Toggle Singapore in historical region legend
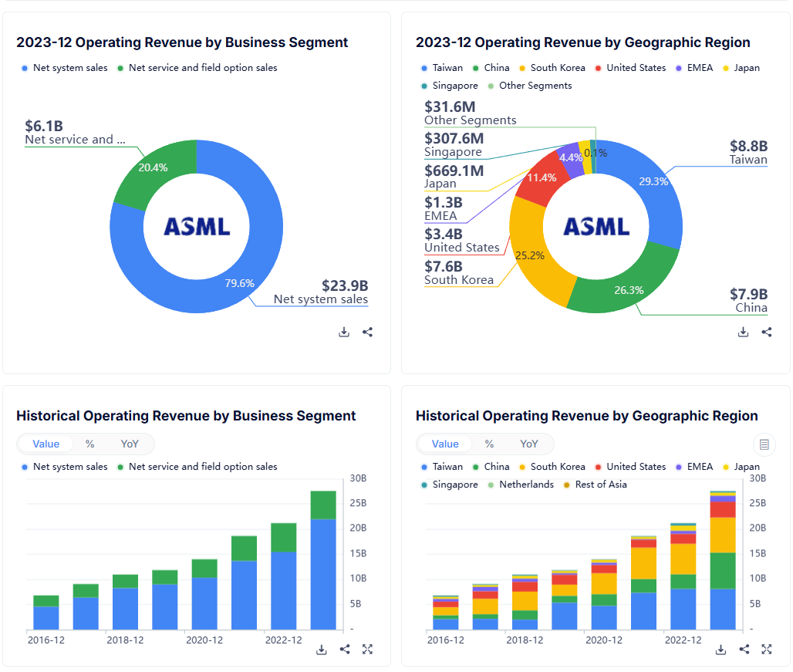This screenshot has height=672, width=793. pos(450,485)
